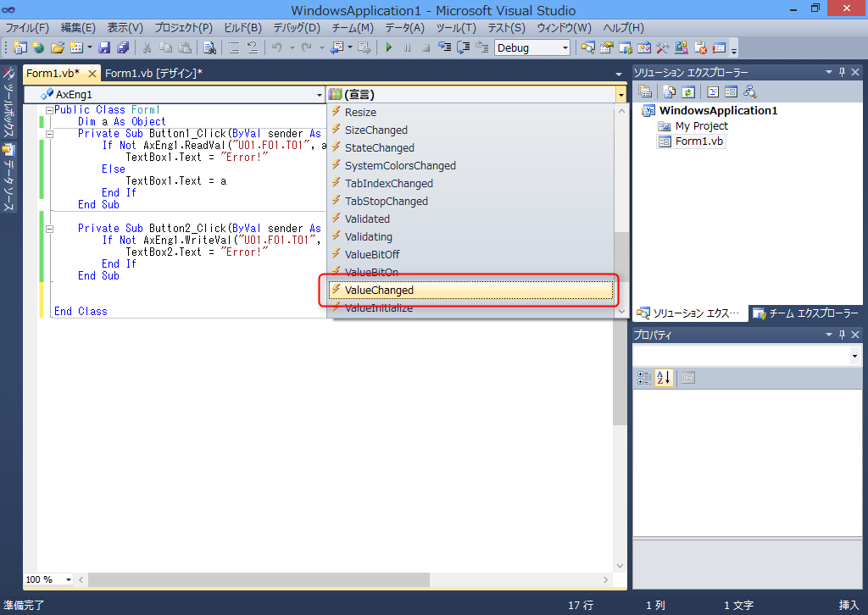Select the ValueBitOff event in the list
868x615 pixels.
(x=470, y=254)
